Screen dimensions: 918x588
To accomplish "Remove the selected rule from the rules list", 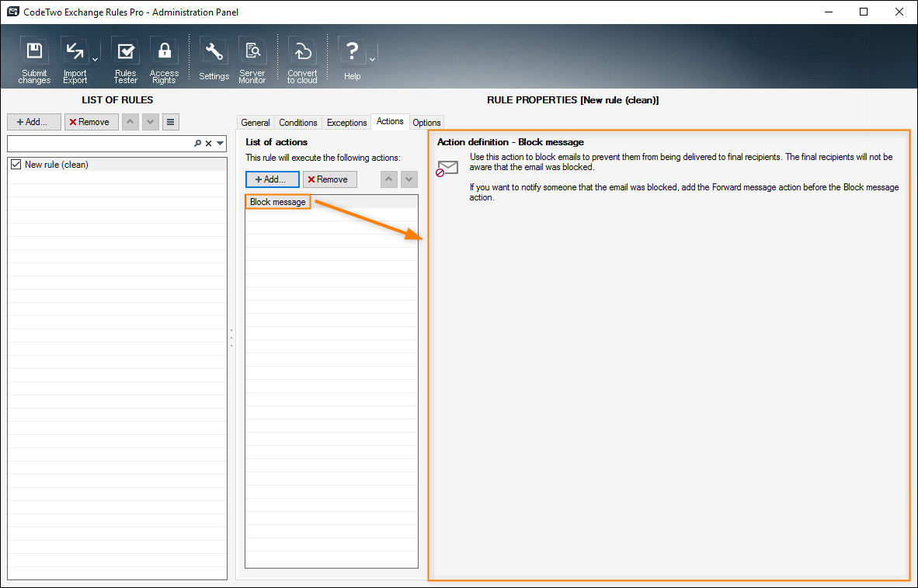I will coord(92,122).
